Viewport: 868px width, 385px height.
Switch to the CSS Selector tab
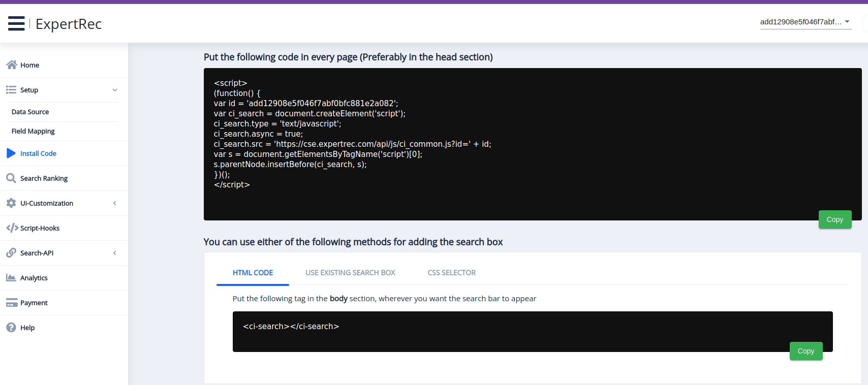tap(451, 273)
